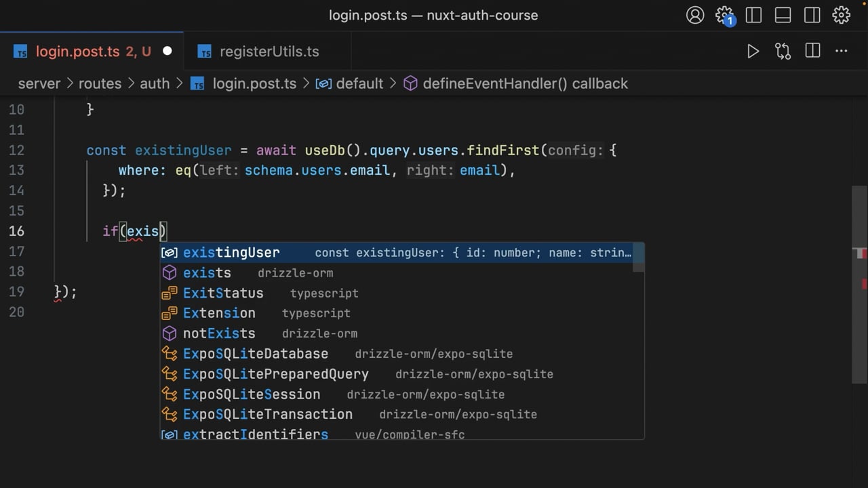Run the file with play icon
Viewport: 868px width, 488px height.
click(753, 52)
